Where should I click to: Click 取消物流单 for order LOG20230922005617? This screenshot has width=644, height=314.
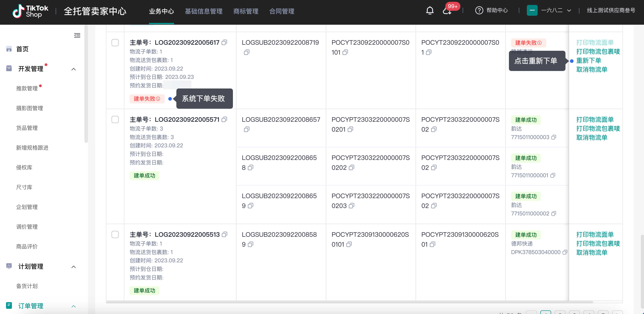tap(592, 70)
